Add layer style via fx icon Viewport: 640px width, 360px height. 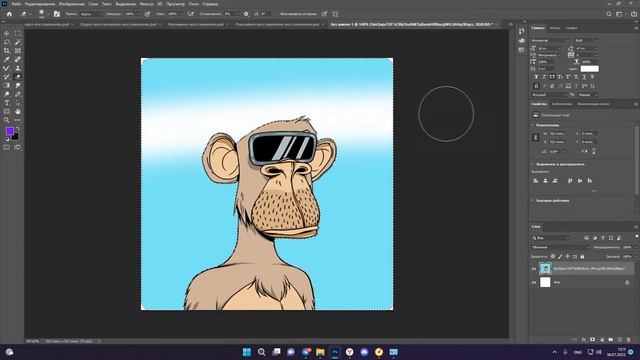(584, 340)
